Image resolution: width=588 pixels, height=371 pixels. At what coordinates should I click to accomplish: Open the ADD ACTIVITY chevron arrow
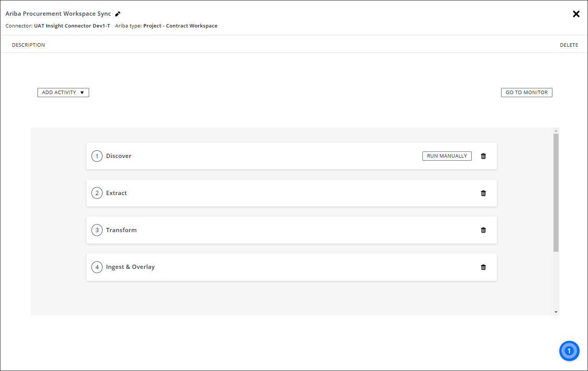(x=82, y=92)
